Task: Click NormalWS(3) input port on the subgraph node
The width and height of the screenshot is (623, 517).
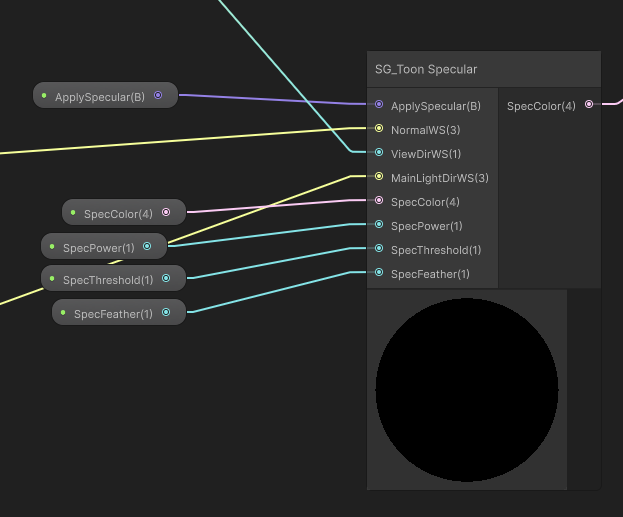Action: (x=379, y=128)
